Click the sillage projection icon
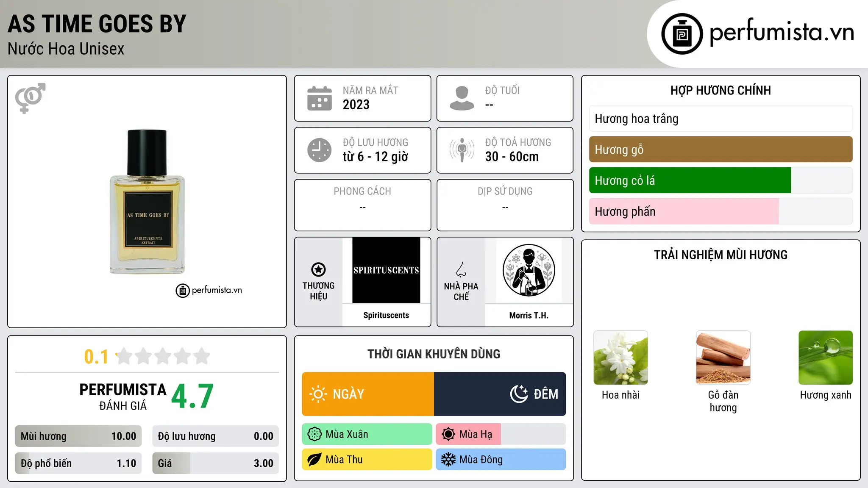The image size is (868, 488). [x=462, y=150]
